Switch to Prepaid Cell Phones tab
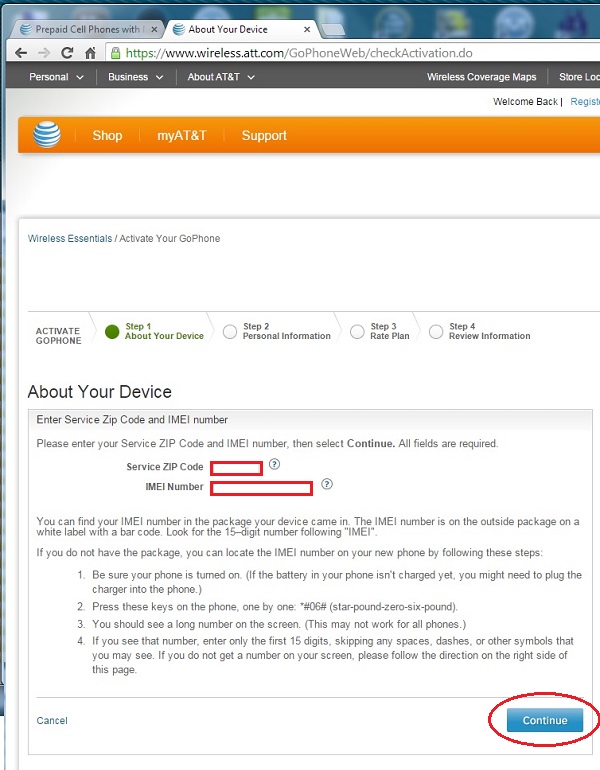 click(86, 29)
